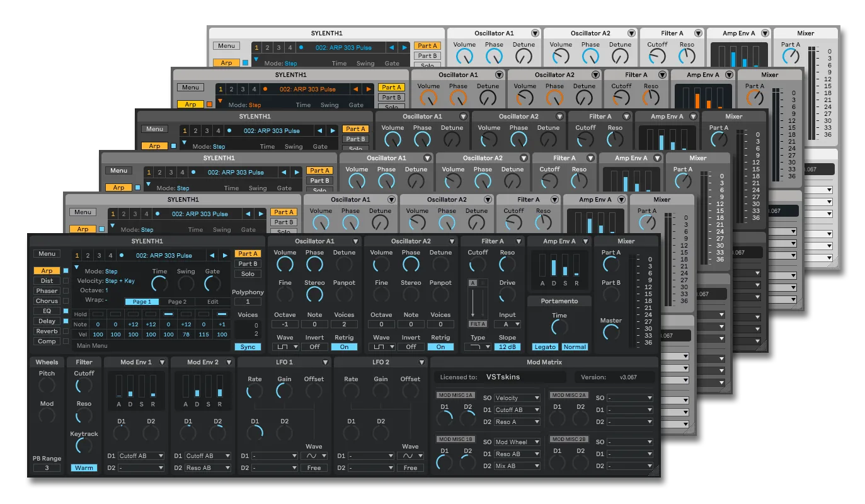Enable the Reverb effect checkbox
The width and height of the screenshot is (865, 504).
coord(66,331)
